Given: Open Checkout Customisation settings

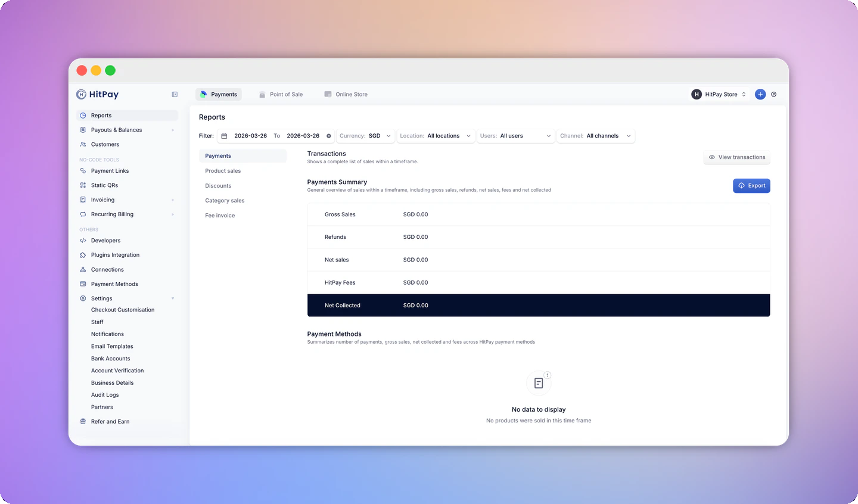Looking at the screenshot, I should (x=123, y=310).
